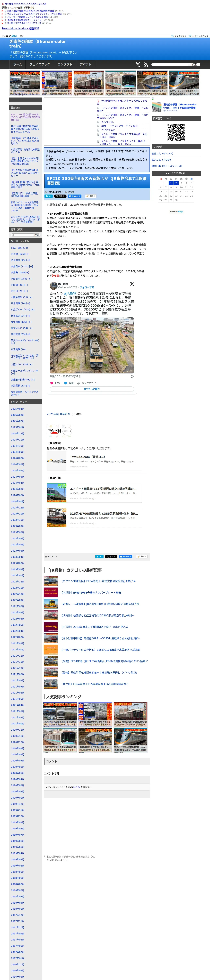This screenshot has height=980, width=210.
Task: Click the X logo on the embedded tweet
Action: [x=132, y=284]
